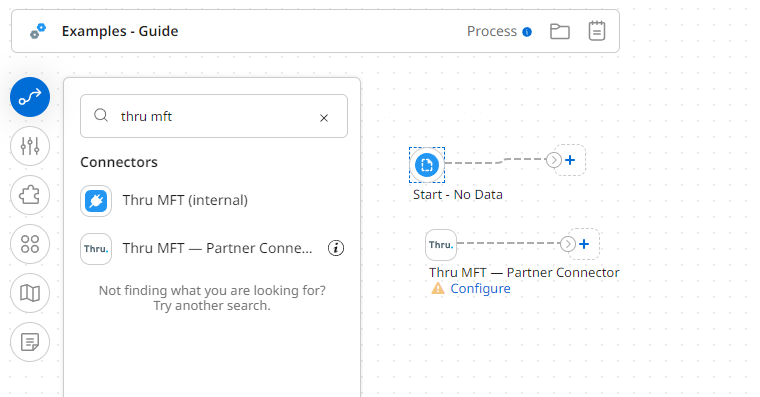The width and height of the screenshot is (760, 397).
Task: Add a step after Thru MFT shape
Action: (x=584, y=244)
